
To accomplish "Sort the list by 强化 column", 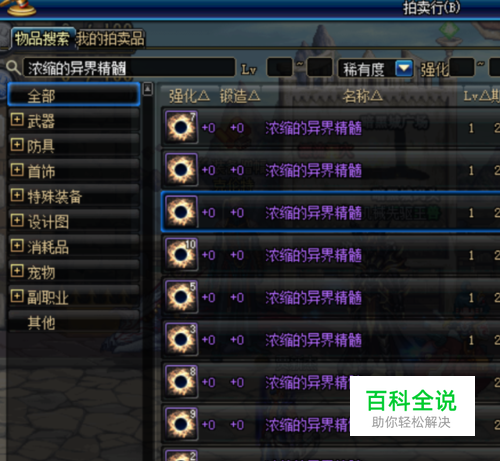I will 189,96.
